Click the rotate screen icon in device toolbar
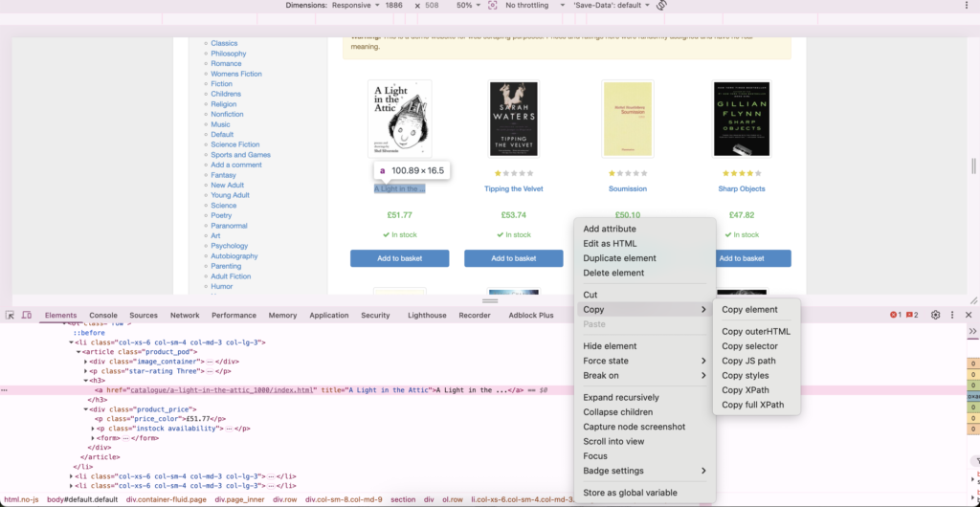This screenshot has width=980, height=507. coord(662,5)
